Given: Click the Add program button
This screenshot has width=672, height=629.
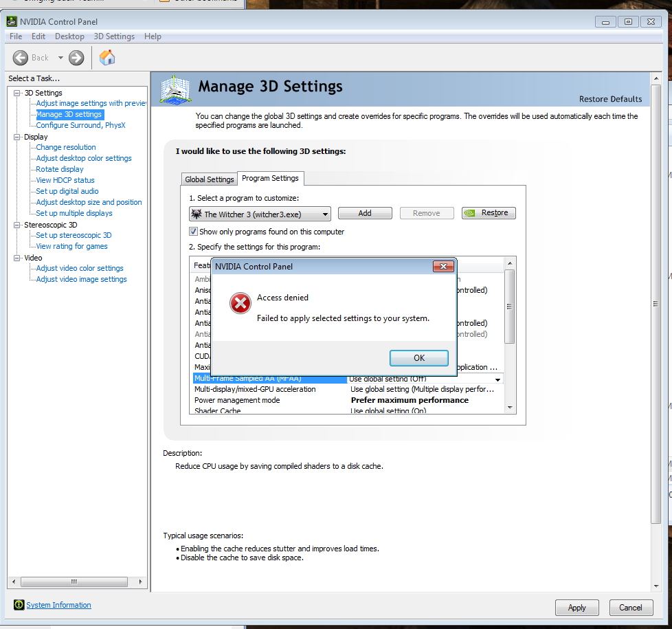Looking at the screenshot, I should coord(365,213).
